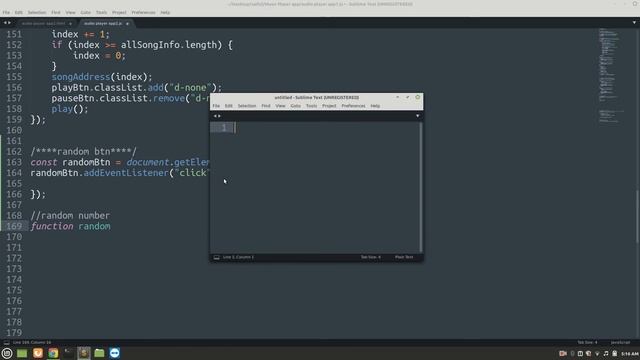Click the green desktop icon in taskbar
Image resolution: width=640 pixels, height=360 pixels.
coord(22,353)
